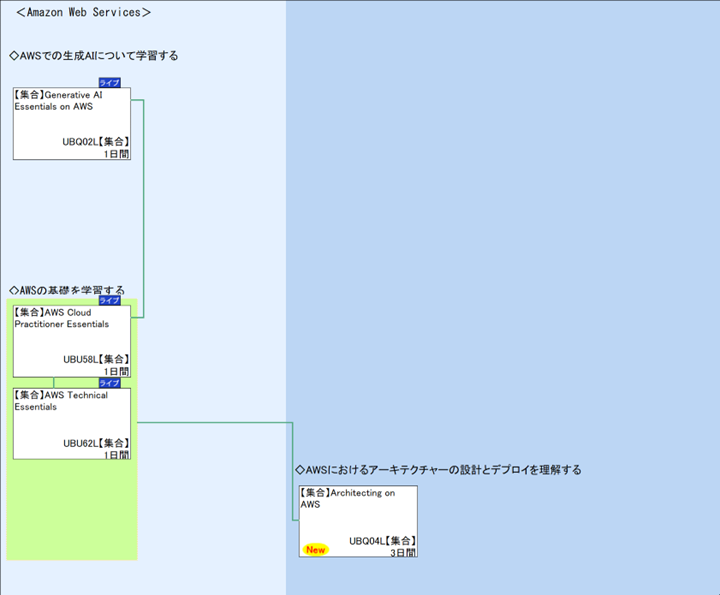The height and width of the screenshot is (595, 720).
Task: Click the 1日間 duration on AWS Technical Essentials
Action: [116, 455]
